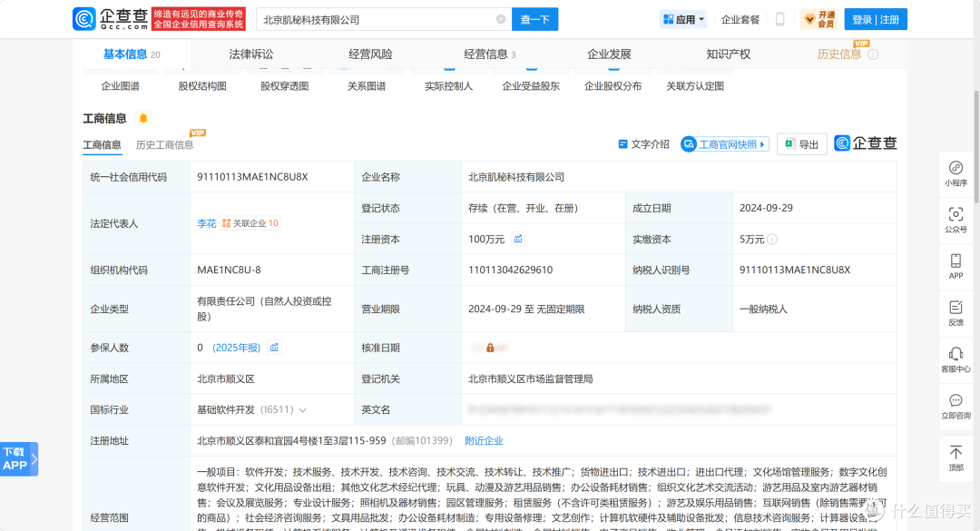Viewport: 980px width, 531px height.
Task: Expand 基础软件开发 industry chevron
Action: click(x=302, y=410)
